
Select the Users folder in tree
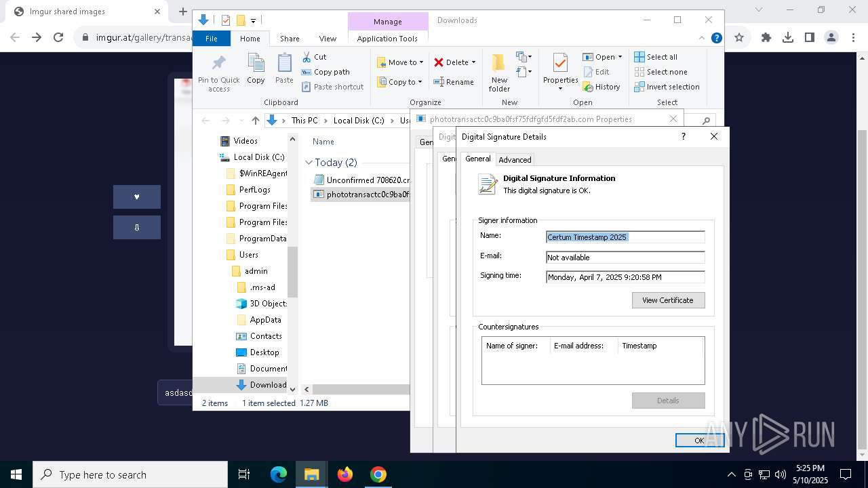(x=249, y=255)
